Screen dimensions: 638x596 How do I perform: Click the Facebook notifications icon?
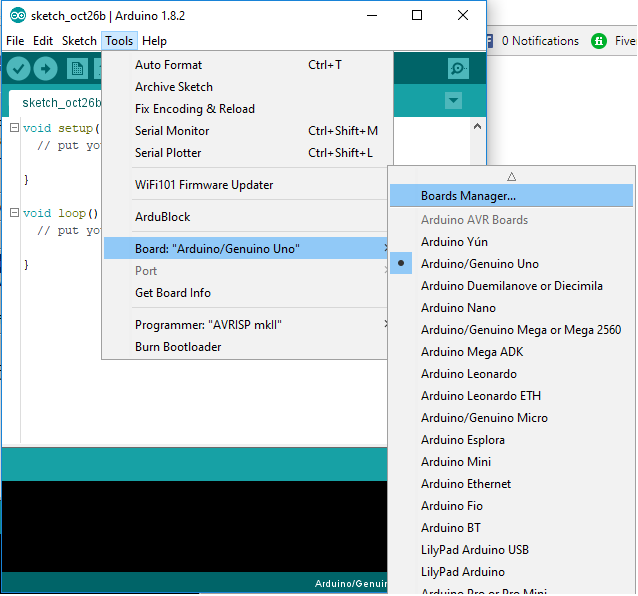[490, 41]
